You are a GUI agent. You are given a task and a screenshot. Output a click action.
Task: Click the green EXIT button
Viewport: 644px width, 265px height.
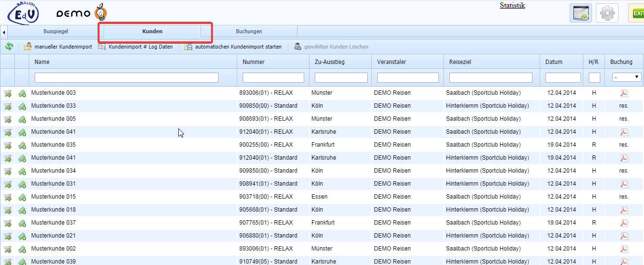tap(637, 13)
